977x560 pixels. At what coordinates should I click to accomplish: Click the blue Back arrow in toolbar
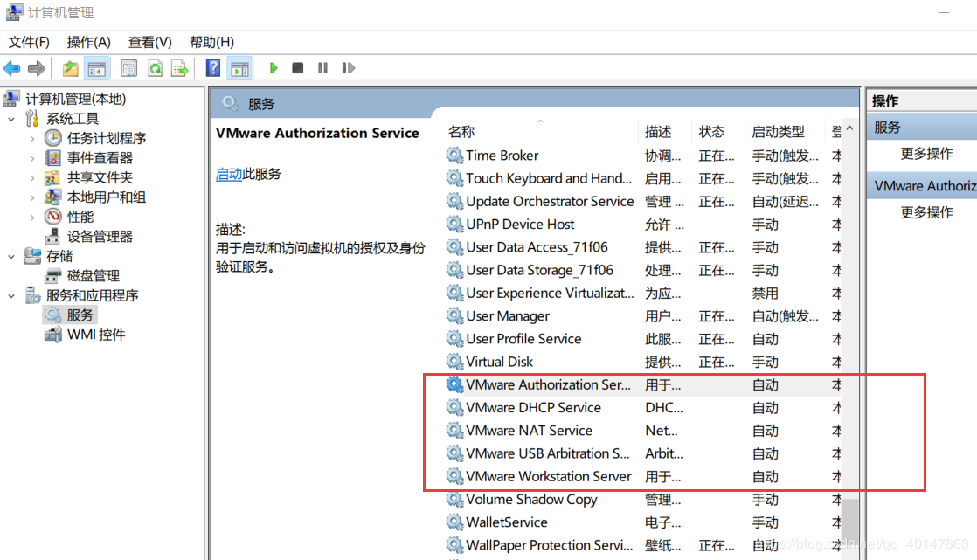coord(11,68)
